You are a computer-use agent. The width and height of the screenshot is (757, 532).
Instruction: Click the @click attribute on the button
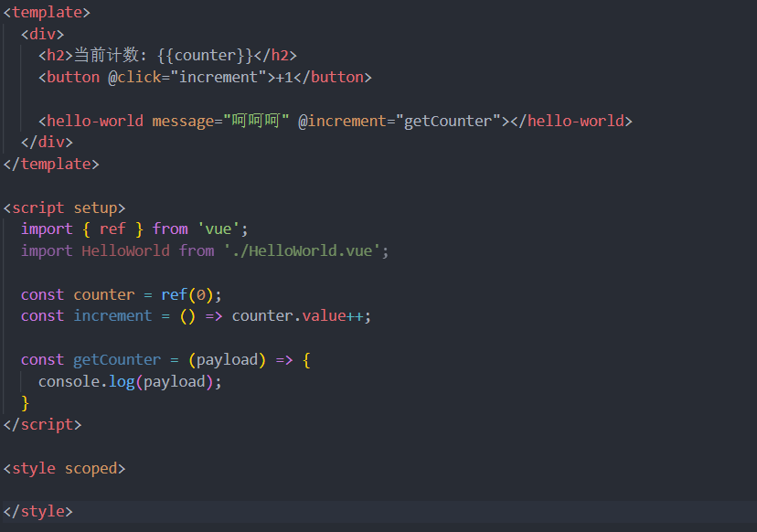tap(134, 78)
